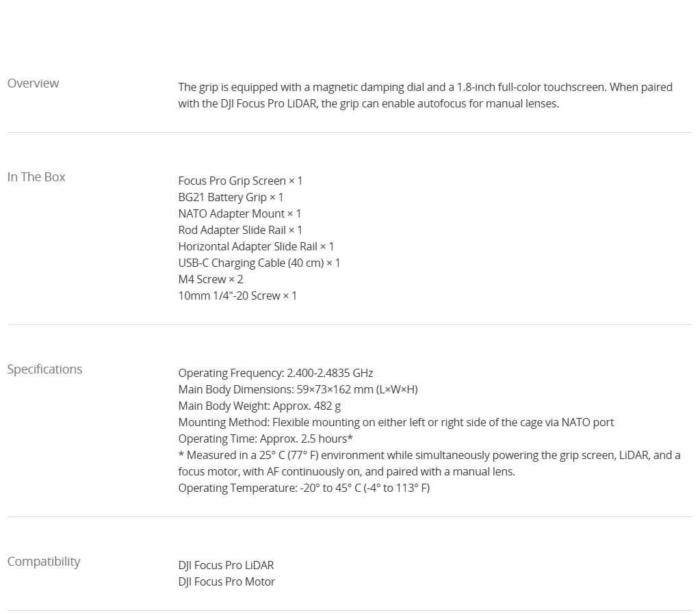Screen dimensions: 700x615
Task: Click the Main Body Dimensions line
Action: tap(298, 389)
